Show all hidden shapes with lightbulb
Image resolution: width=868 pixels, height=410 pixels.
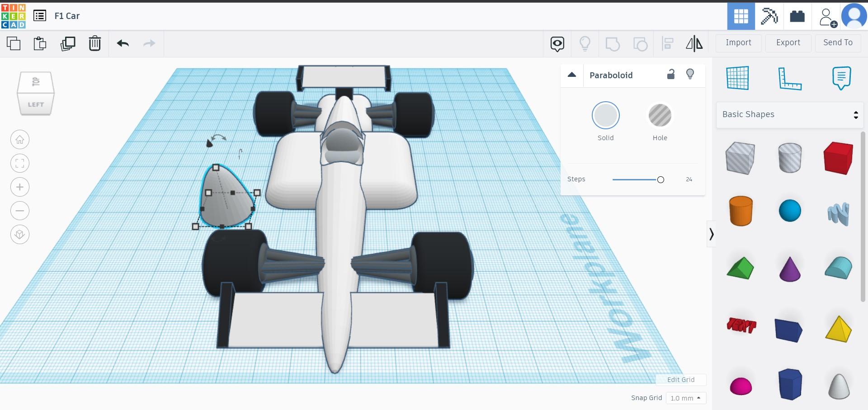coord(585,43)
